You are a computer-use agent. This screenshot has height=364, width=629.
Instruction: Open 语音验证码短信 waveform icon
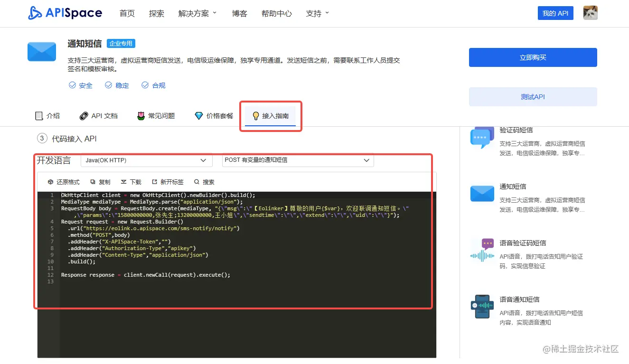click(482, 251)
